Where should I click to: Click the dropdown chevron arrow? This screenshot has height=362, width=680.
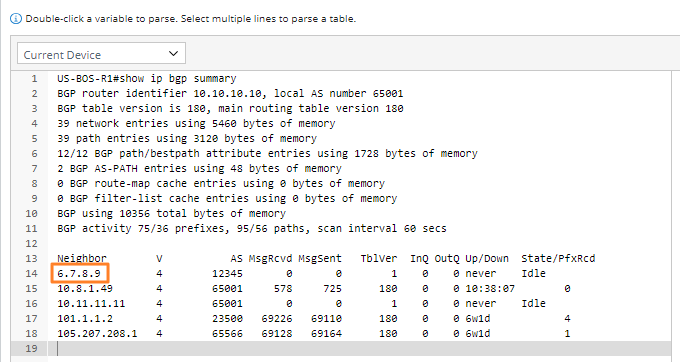(173, 53)
